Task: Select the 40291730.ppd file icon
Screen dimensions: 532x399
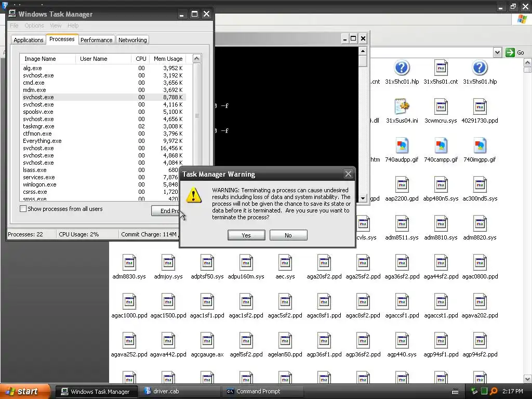Action: tap(480, 107)
